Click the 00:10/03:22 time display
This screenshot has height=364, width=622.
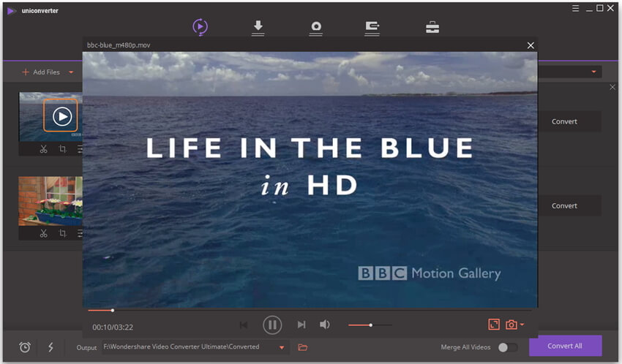coord(113,327)
